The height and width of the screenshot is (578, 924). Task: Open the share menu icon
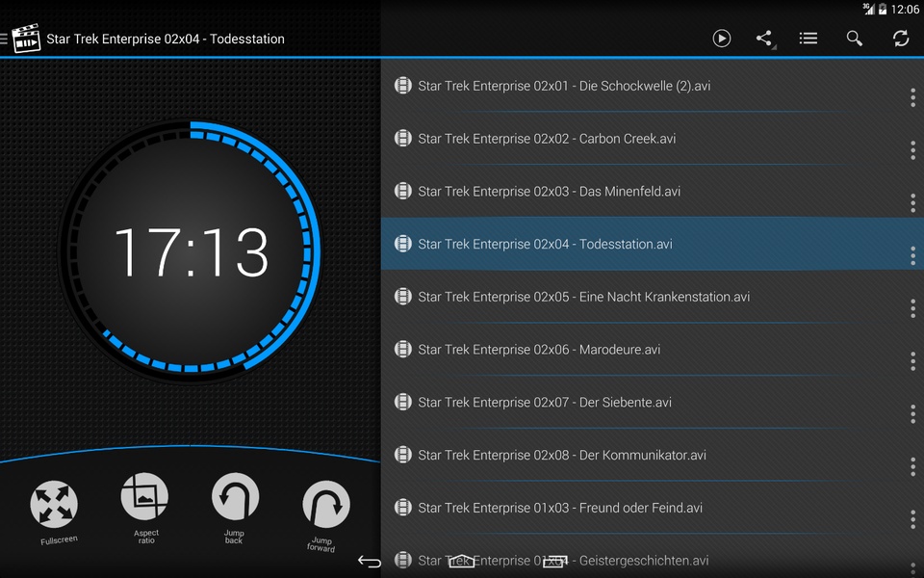click(x=765, y=39)
